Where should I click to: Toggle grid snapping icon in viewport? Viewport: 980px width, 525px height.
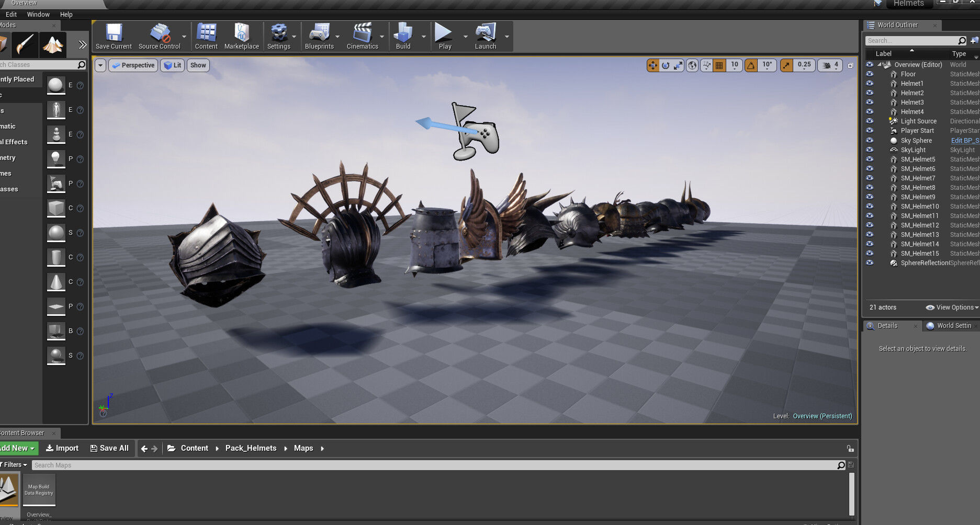coord(719,65)
